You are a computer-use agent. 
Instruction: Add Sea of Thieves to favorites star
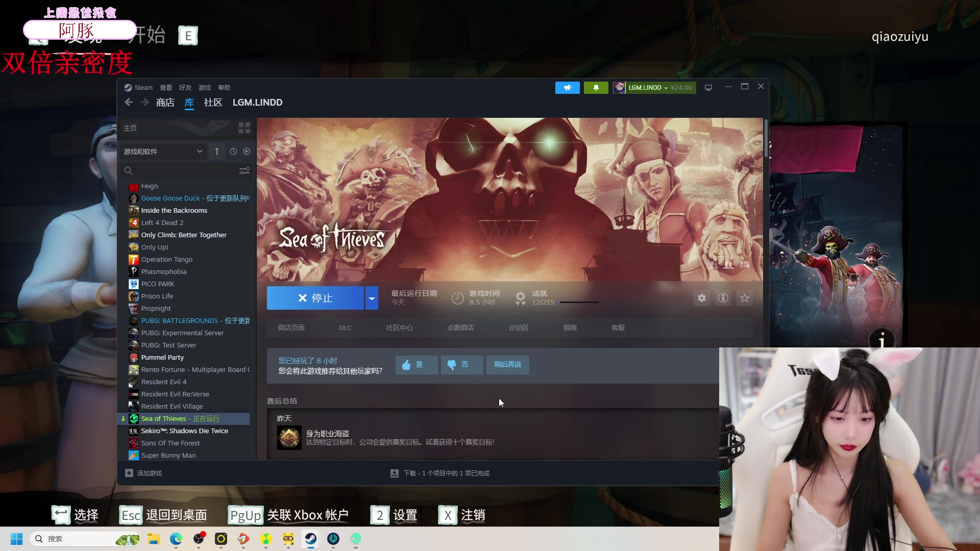pyautogui.click(x=745, y=298)
